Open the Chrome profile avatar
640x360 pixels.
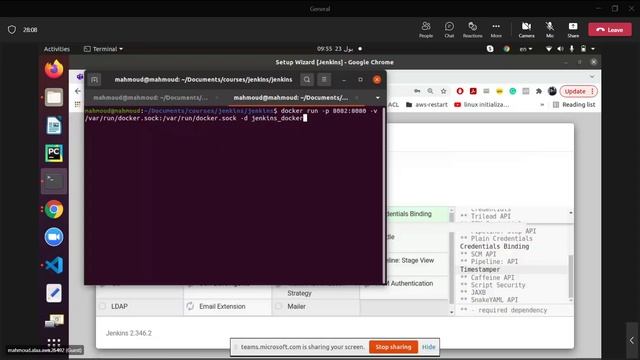click(552, 91)
